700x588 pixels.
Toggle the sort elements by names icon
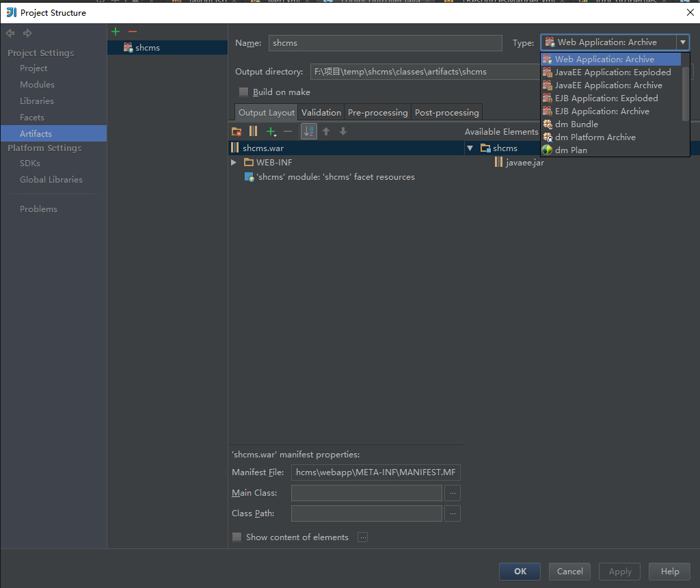click(x=309, y=131)
